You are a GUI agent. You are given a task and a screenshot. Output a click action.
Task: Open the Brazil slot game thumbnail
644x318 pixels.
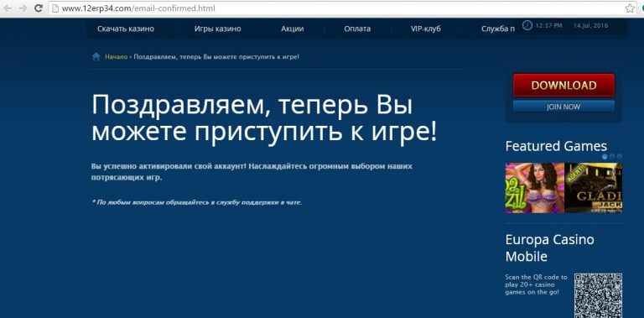(535, 188)
